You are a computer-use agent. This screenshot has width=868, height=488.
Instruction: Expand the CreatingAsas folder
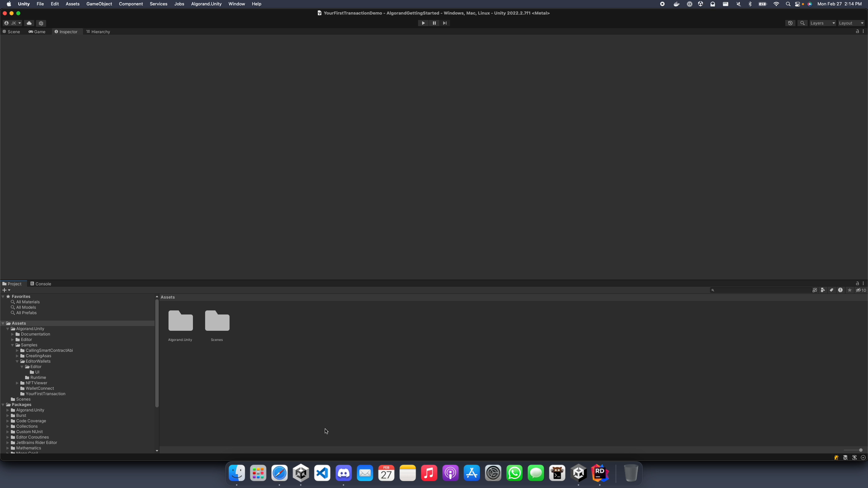[17, 356]
